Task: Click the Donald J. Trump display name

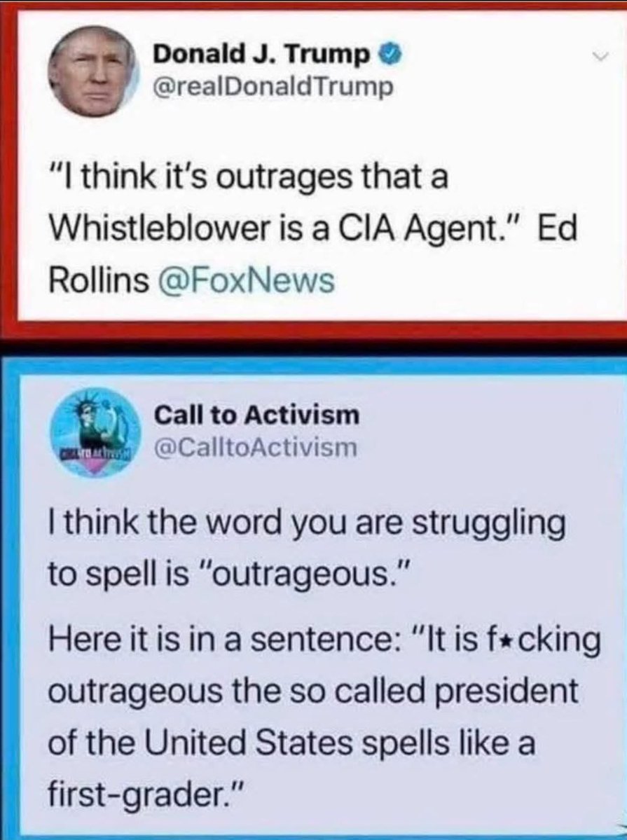Action: pos(263,55)
